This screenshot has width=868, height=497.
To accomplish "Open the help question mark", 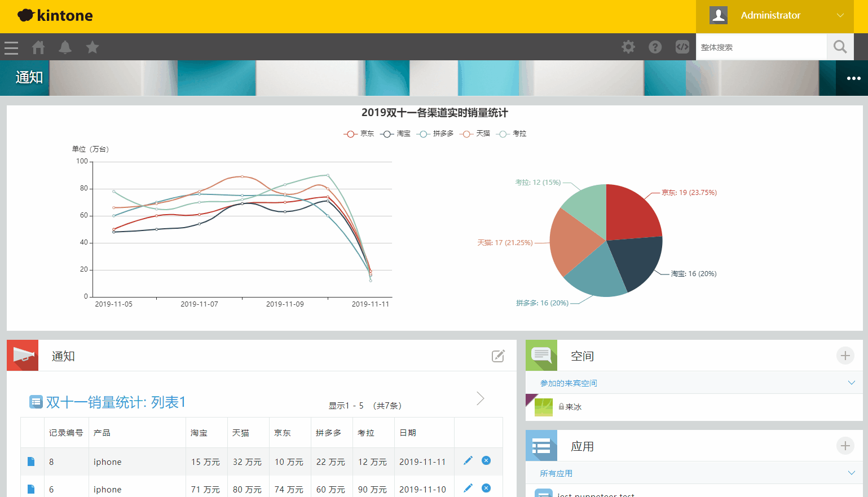I will 655,47.
